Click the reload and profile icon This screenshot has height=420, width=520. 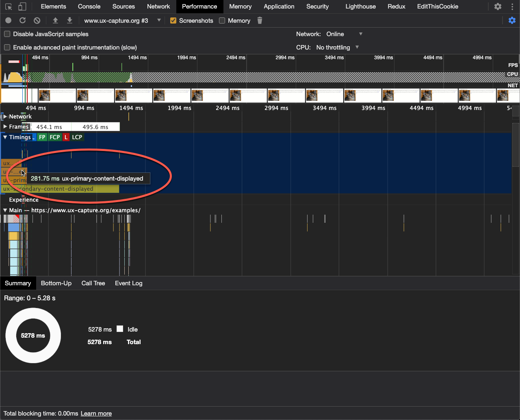(23, 21)
